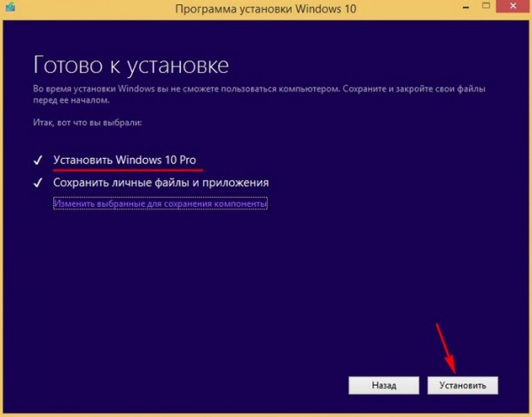Click the checkmark beside Установить Windows 10 Pro
Screen dimensions: 532x417
coord(37,160)
